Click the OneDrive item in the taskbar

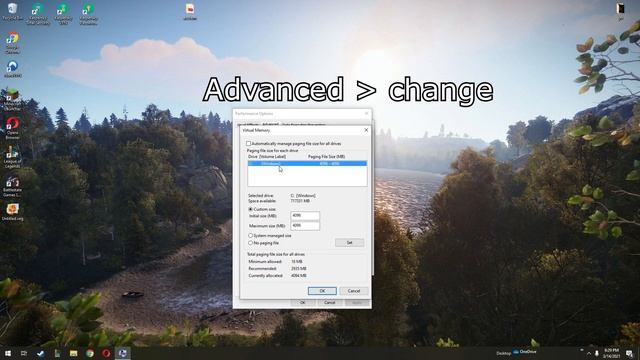pos(525,351)
